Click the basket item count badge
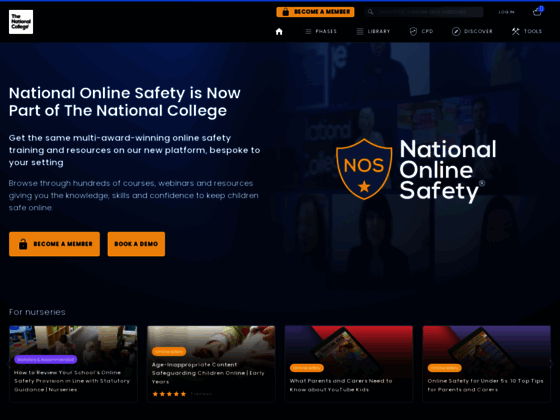Screen dimensions: 560x420 (x=541, y=9)
